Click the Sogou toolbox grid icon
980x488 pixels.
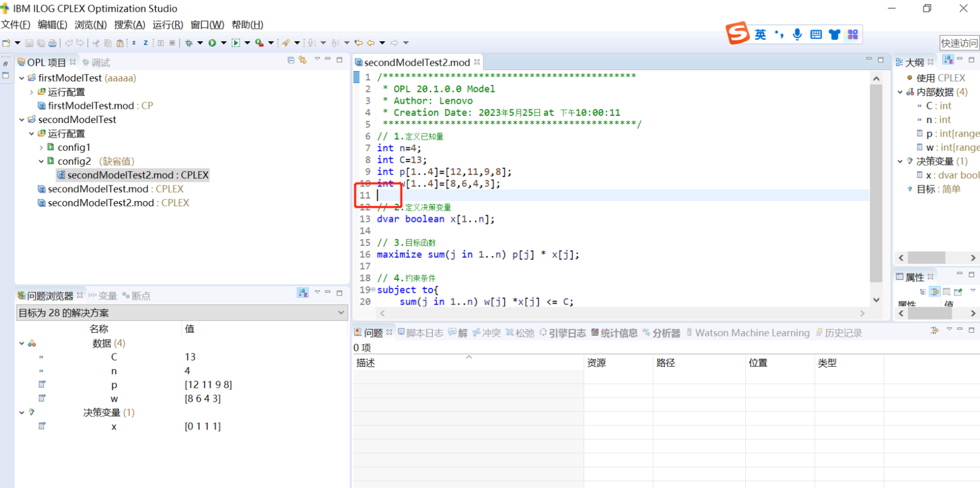(853, 35)
